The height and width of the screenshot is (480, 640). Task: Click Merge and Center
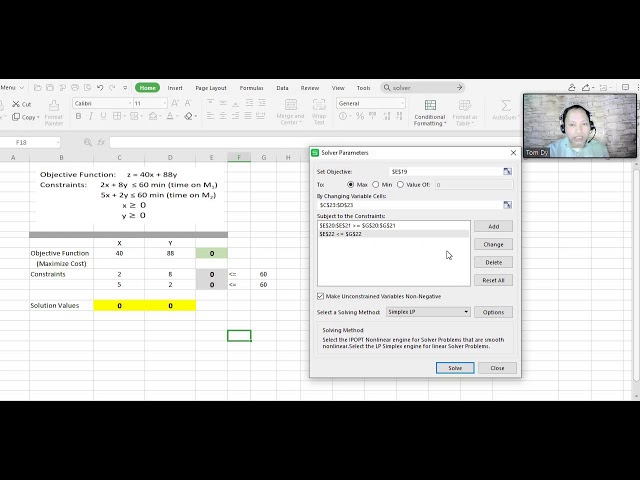click(290, 112)
